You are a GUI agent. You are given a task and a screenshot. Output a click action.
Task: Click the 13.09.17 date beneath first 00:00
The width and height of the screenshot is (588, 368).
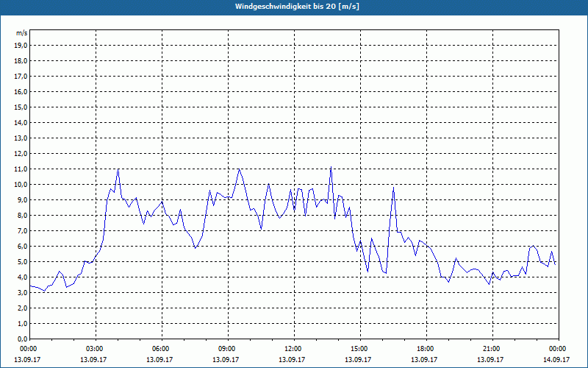pos(27,359)
